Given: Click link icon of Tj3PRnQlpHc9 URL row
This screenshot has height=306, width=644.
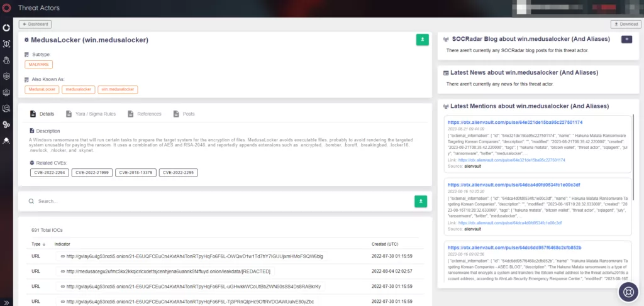Looking at the screenshot, I should pyautogui.click(x=62, y=301).
